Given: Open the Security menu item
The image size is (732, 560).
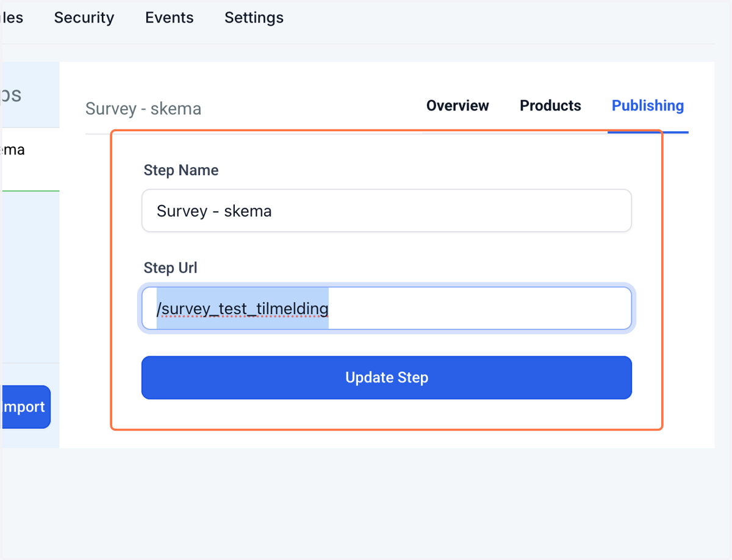Looking at the screenshot, I should click(x=84, y=18).
